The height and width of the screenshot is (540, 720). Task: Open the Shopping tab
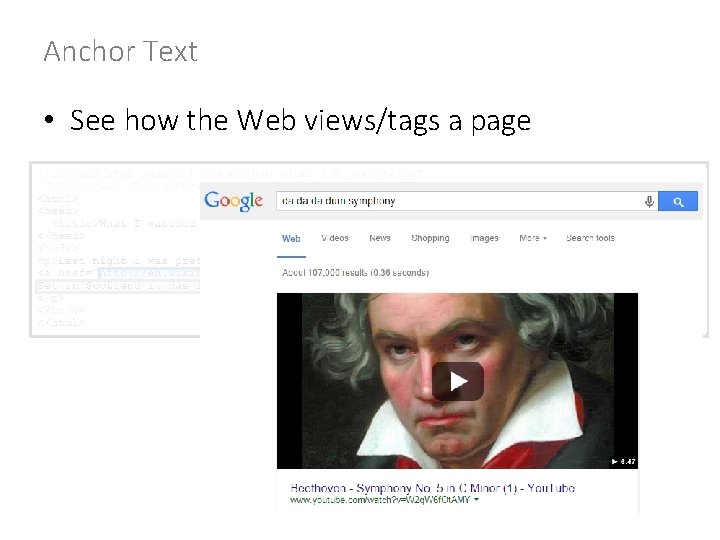[x=430, y=238]
